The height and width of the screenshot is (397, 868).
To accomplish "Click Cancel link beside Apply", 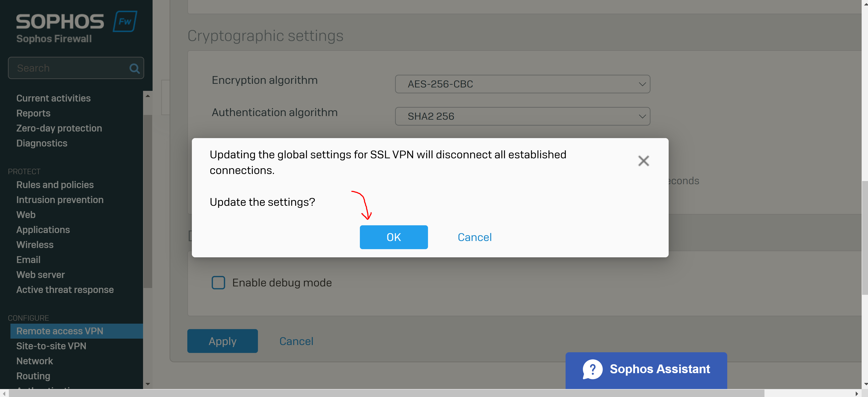I will click(296, 341).
